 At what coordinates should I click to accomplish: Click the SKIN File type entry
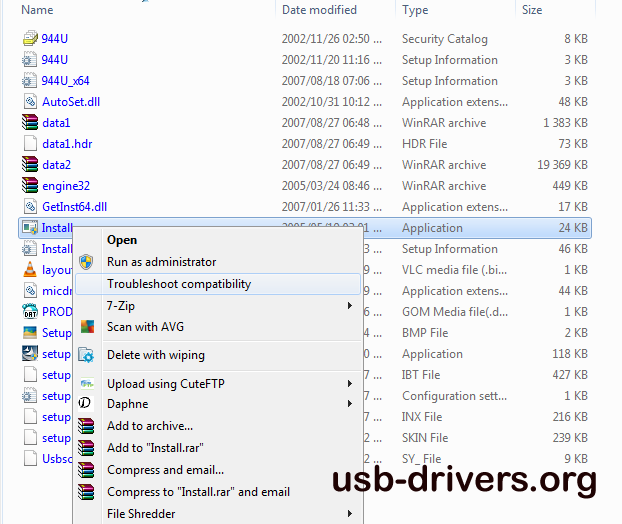425,438
